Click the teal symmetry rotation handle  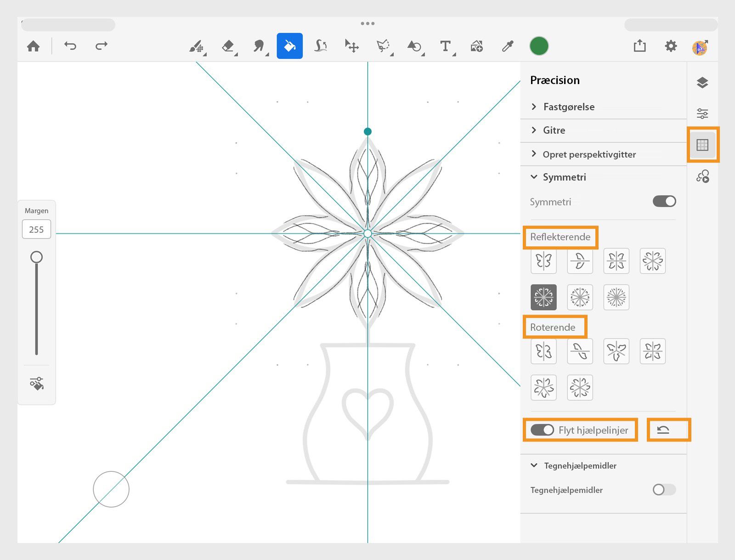367,131
